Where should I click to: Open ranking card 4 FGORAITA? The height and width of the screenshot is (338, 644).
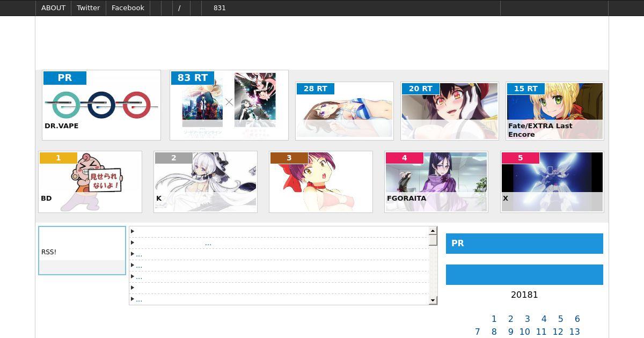(x=436, y=182)
